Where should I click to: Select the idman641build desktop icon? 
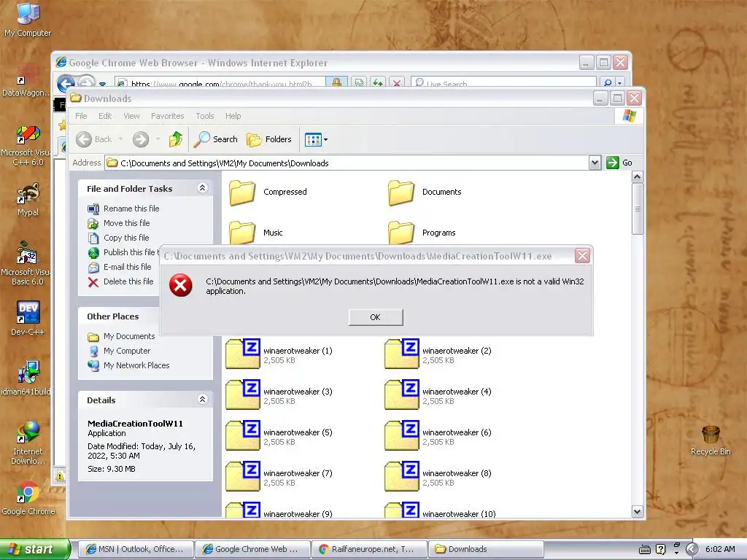pyautogui.click(x=26, y=378)
